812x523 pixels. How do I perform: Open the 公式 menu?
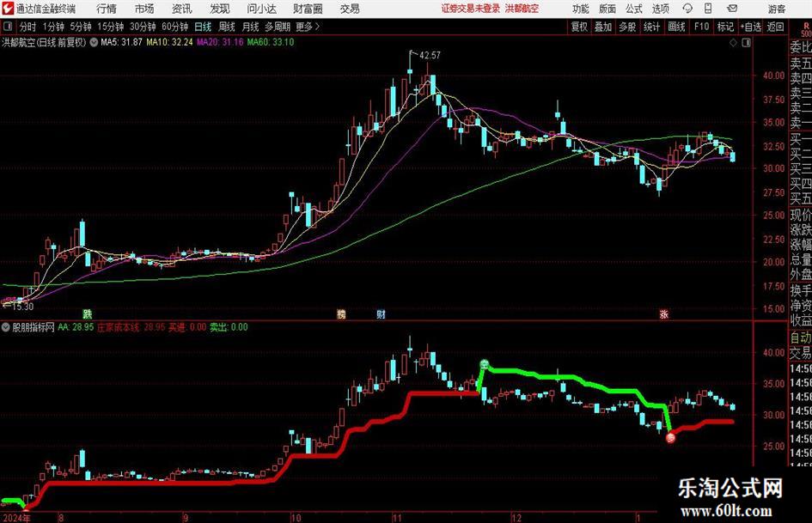pos(634,9)
